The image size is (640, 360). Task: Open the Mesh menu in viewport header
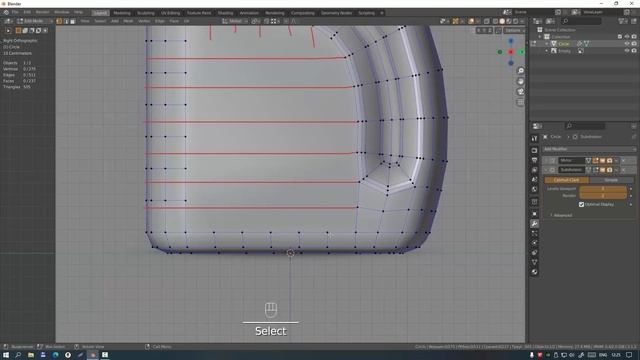click(x=128, y=21)
